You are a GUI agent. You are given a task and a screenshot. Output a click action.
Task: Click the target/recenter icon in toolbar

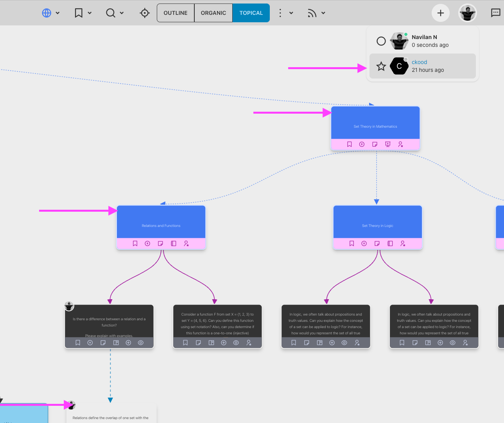click(x=145, y=13)
